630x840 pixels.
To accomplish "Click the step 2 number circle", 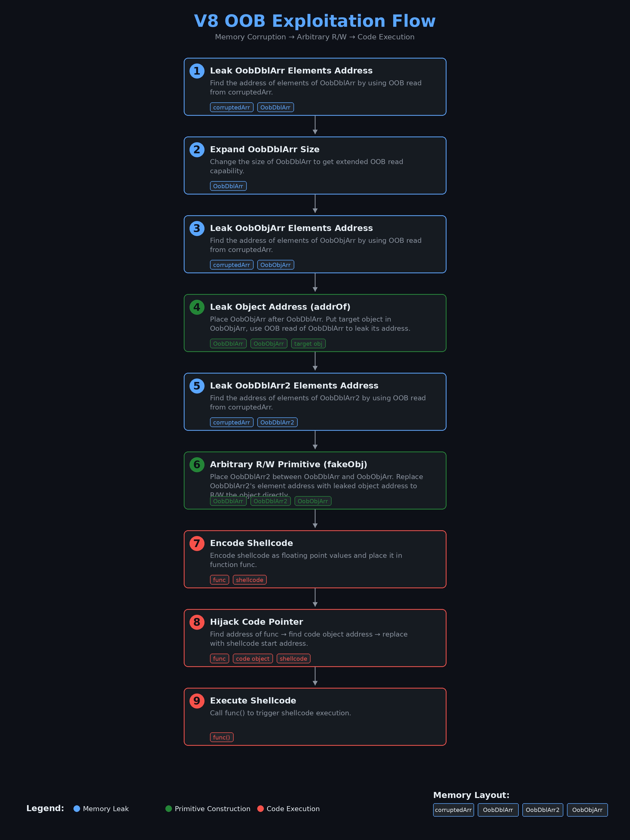I will [197, 150].
